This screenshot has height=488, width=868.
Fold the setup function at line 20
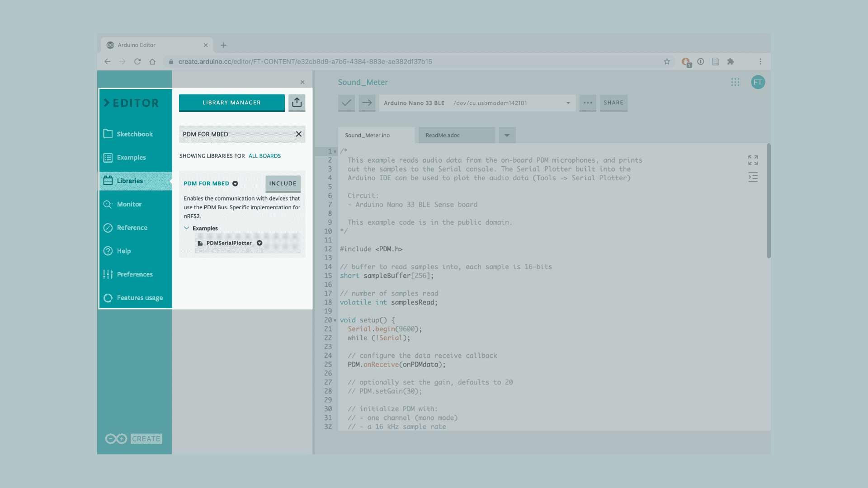pyautogui.click(x=335, y=320)
